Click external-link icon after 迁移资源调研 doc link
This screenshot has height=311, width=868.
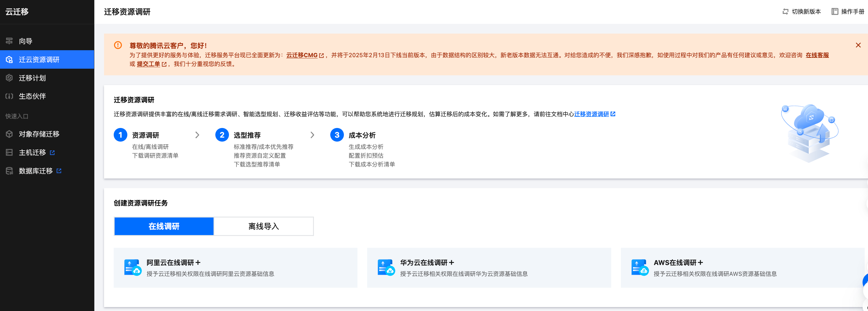(x=613, y=114)
